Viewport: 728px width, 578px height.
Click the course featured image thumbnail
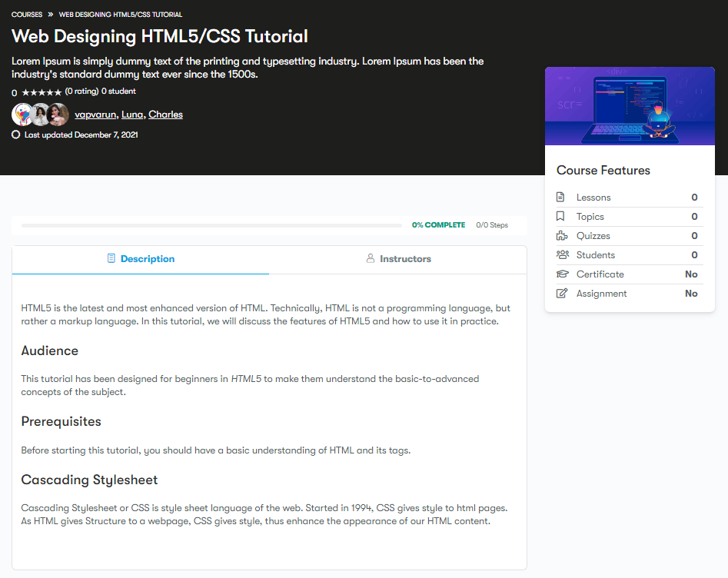tap(630, 106)
